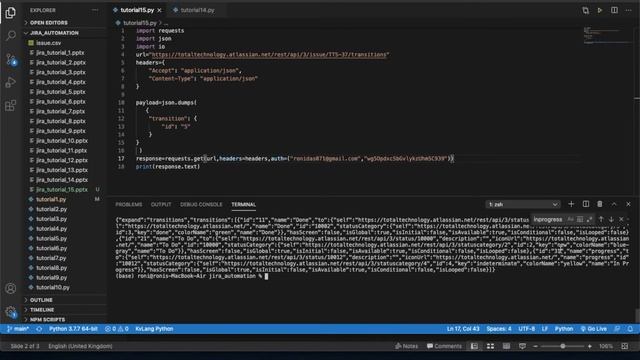The width and height of the screenshot is (640, 360).
Task: Click the main branch status item
Action: pyautogui.click(x=18, y=329)
